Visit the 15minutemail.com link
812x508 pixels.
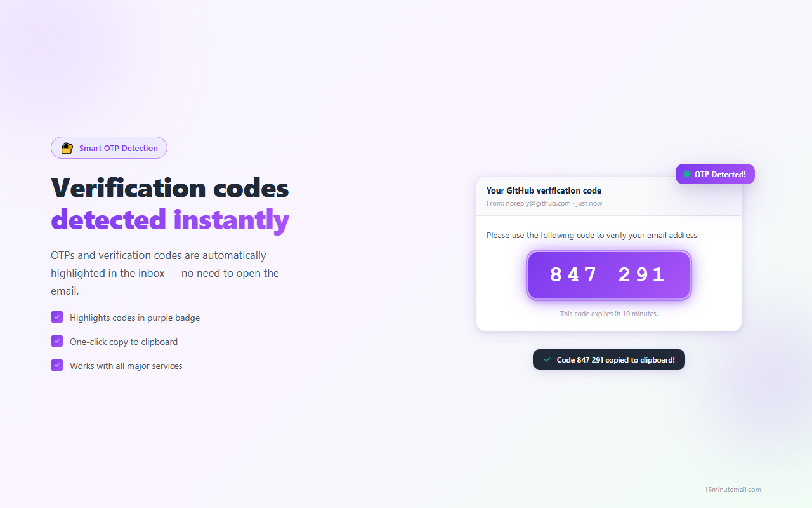point(732,490)
